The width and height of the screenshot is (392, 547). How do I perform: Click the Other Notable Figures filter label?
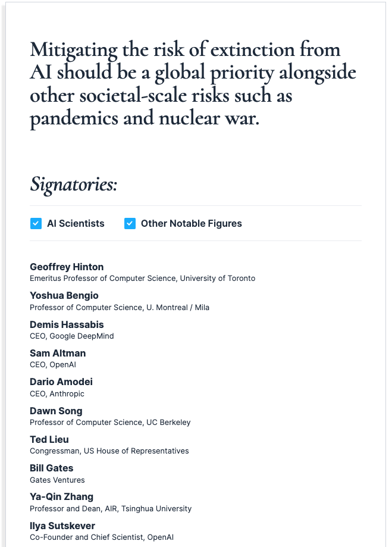[x=191, y=224]
